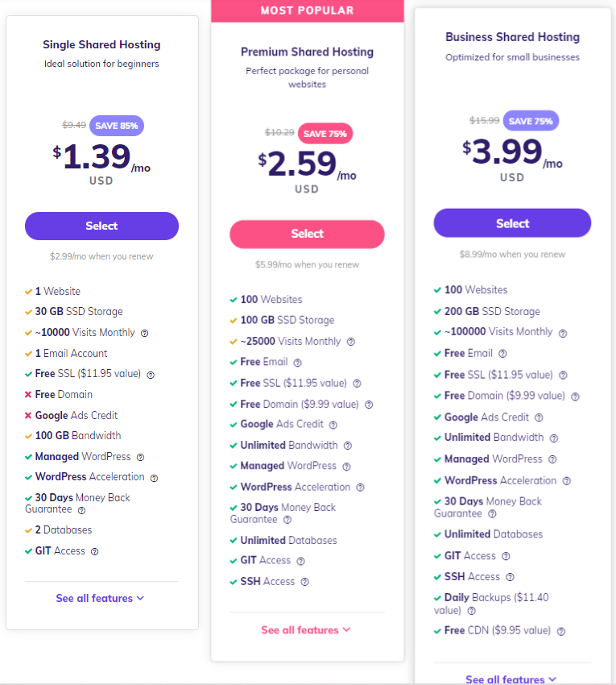Click help icon beside ~10000 Visits Monthly
The image size is (616, 685).
tap(144, 334)
